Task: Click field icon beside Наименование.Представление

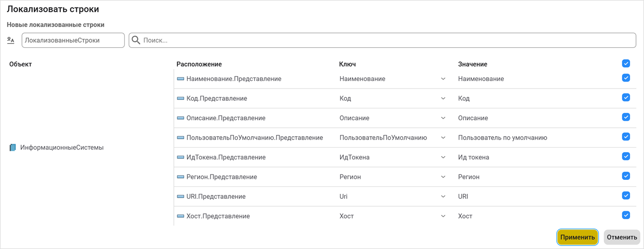Action: coord(181,79)
